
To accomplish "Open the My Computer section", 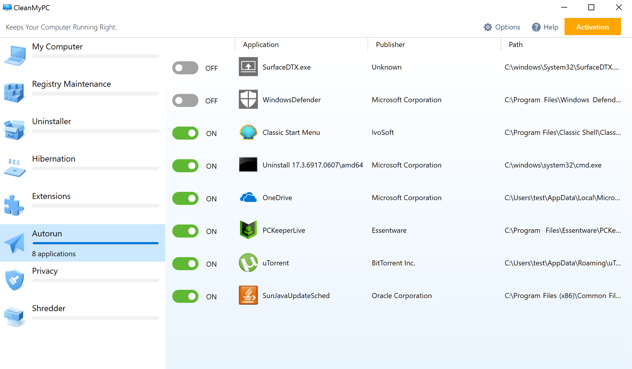I will [x=82, y=56].
